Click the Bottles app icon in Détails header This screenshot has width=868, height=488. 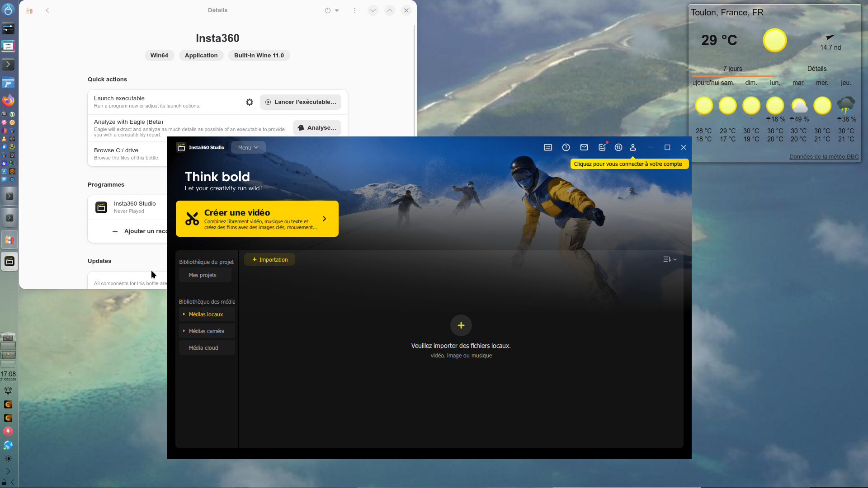[x=29, y=10]
